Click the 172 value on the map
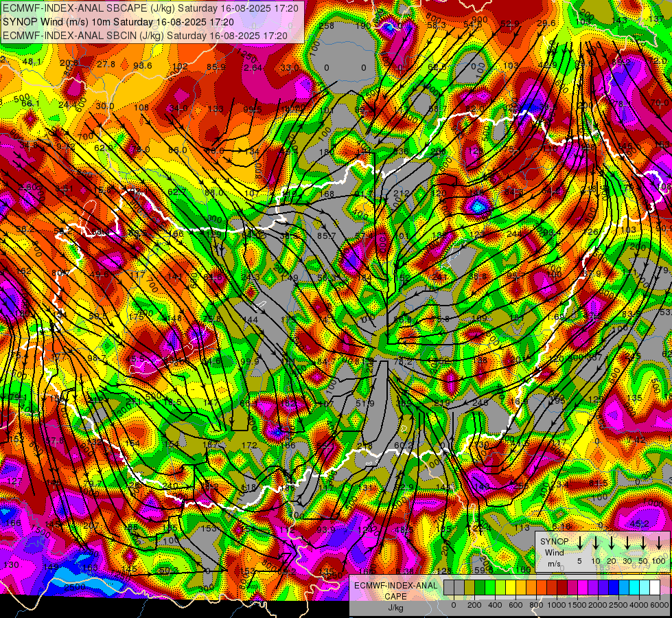Viewport: 672px width, 618px height. [x=249, y=446]
